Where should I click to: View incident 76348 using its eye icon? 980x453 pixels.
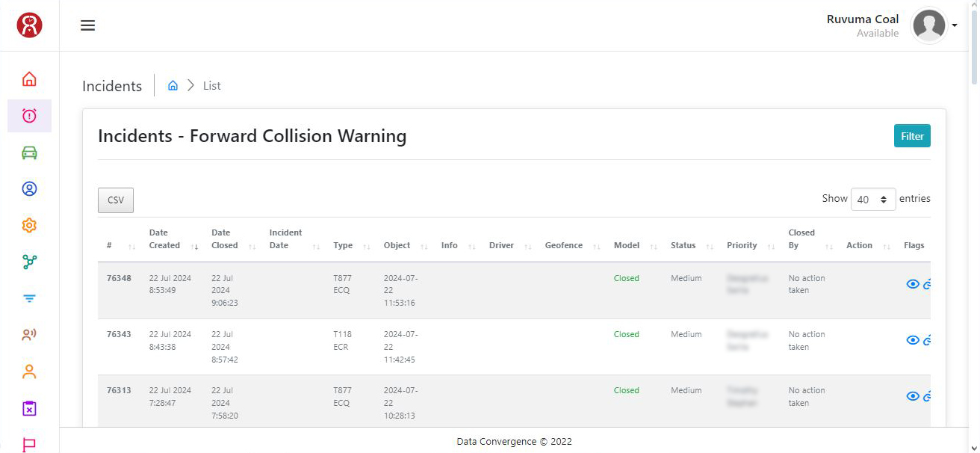coord(912,284)
